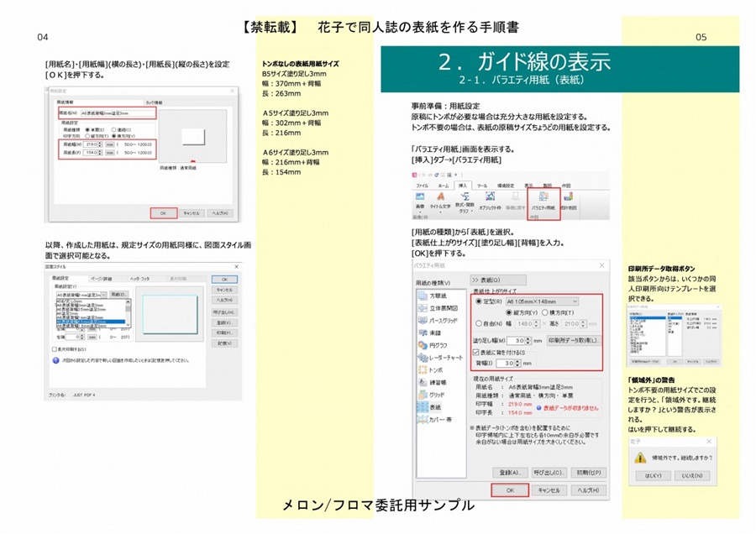The height and width of the screenshot is (534, 756).
Task: Click the highlighted paper entry in 図面スタイル list
Action: pyautogui.click(x=91, y=322)
